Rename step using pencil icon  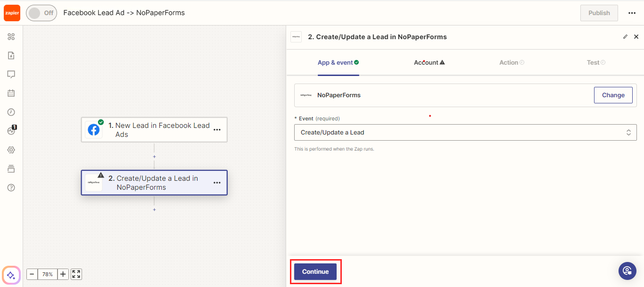point(626,37)
